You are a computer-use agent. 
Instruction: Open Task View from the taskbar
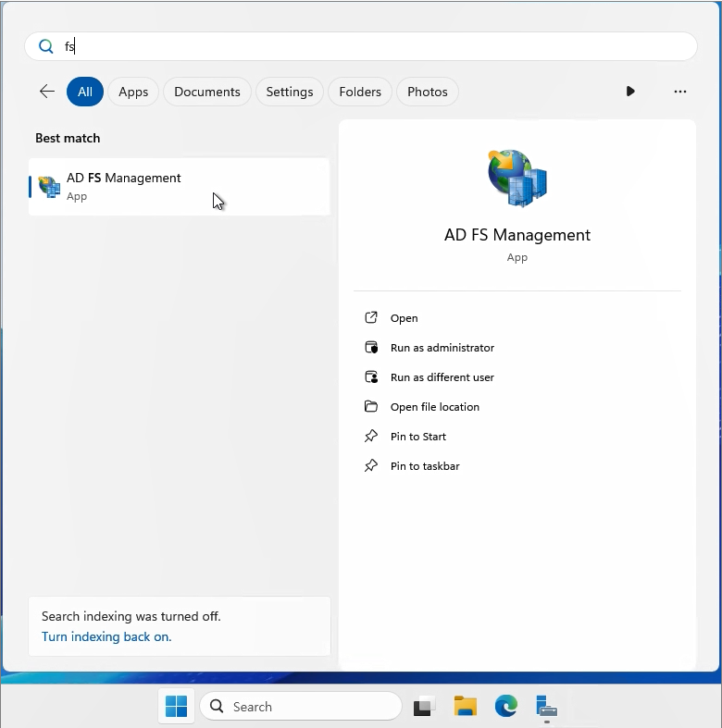coord(424,706)
